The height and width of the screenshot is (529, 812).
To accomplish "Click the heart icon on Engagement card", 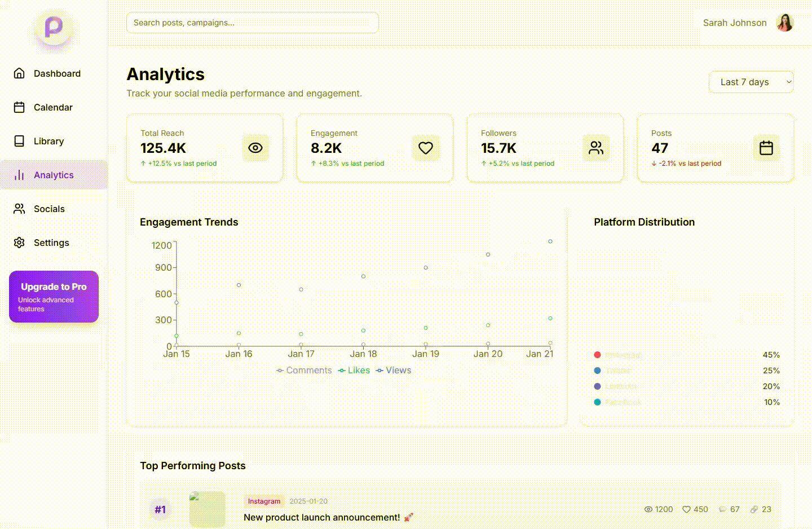I will click(x=426, y=148).
